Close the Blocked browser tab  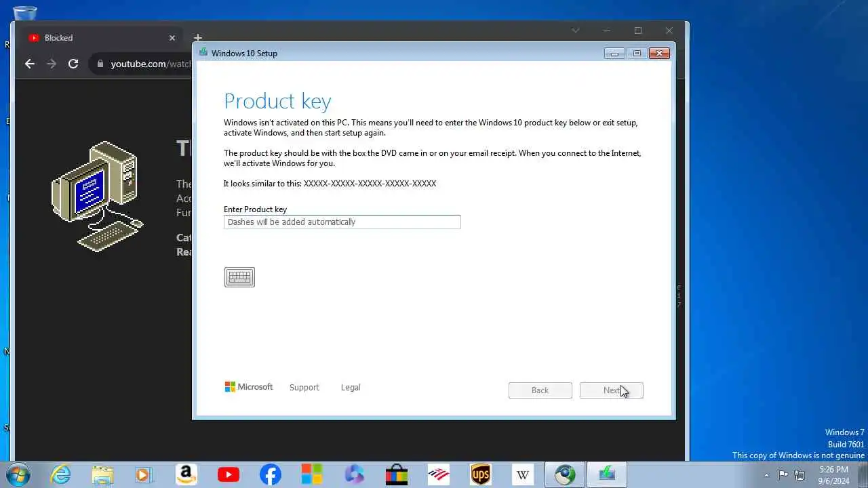tap(172, 38)
